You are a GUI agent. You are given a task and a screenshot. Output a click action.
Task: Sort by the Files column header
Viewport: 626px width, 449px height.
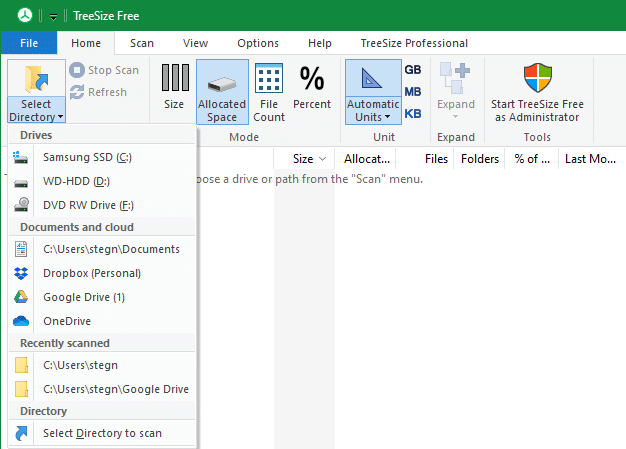pyautogui.click(x=425, y=158)
